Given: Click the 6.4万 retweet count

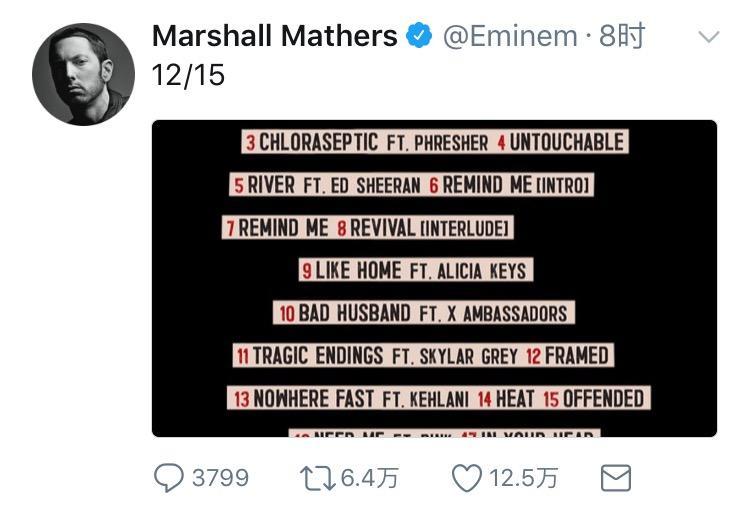Looking at the screenshot, I should click(369, 477).
